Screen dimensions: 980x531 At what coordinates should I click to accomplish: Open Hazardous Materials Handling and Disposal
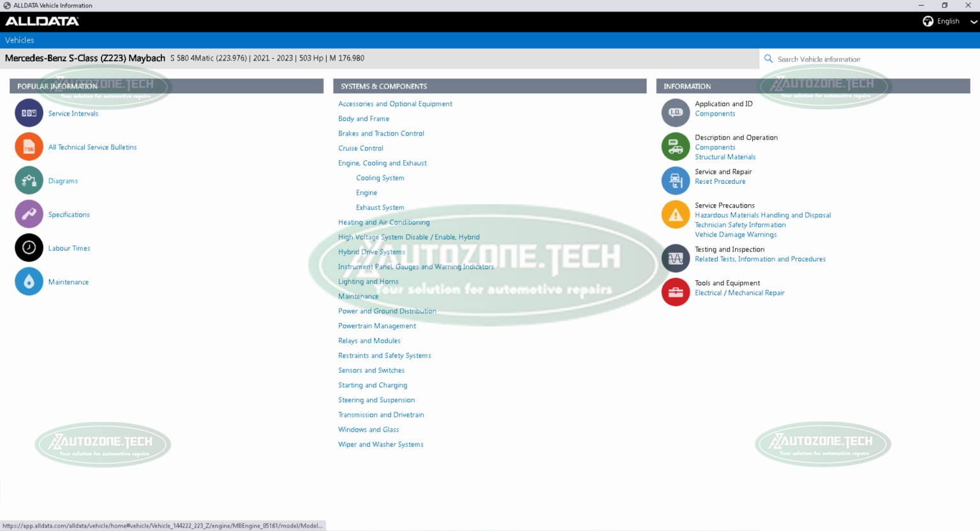click(762, 214)
